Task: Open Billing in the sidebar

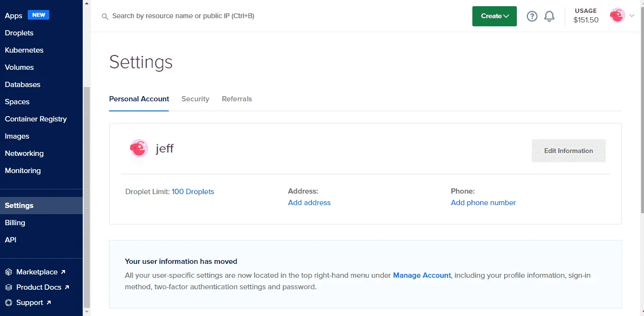Action: pos(15,223)
